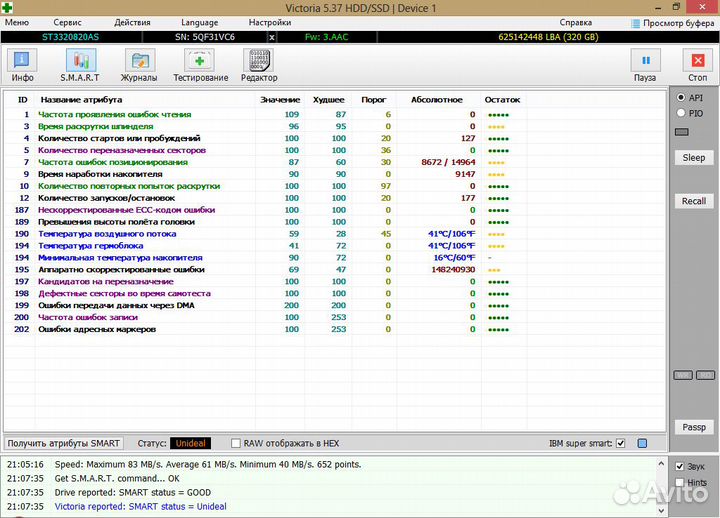Viewport: 720px width, 518px height.
Task: Open the Настройки settings menu
Action: [x=270, y=22]
